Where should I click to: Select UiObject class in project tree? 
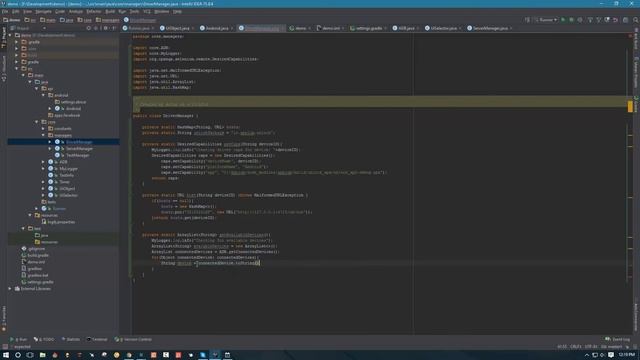67,189
